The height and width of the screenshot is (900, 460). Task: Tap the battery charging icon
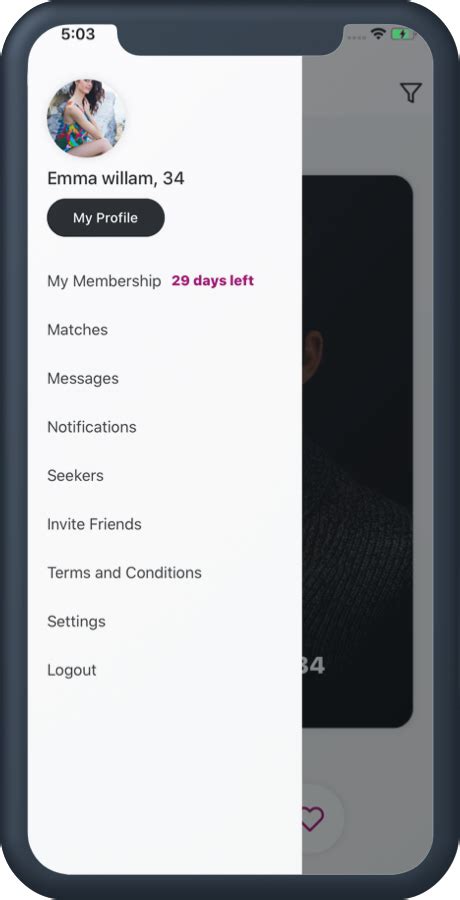pos(403,34)
